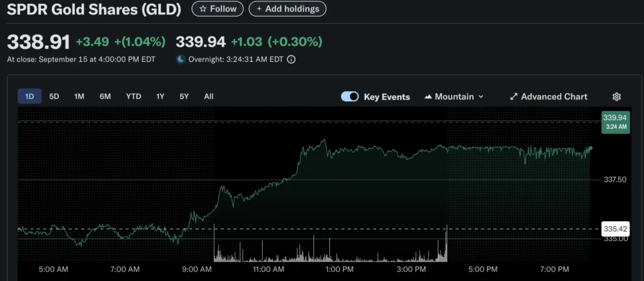
Task: Select the 1D range tab
Action: [x=30, y=96]
